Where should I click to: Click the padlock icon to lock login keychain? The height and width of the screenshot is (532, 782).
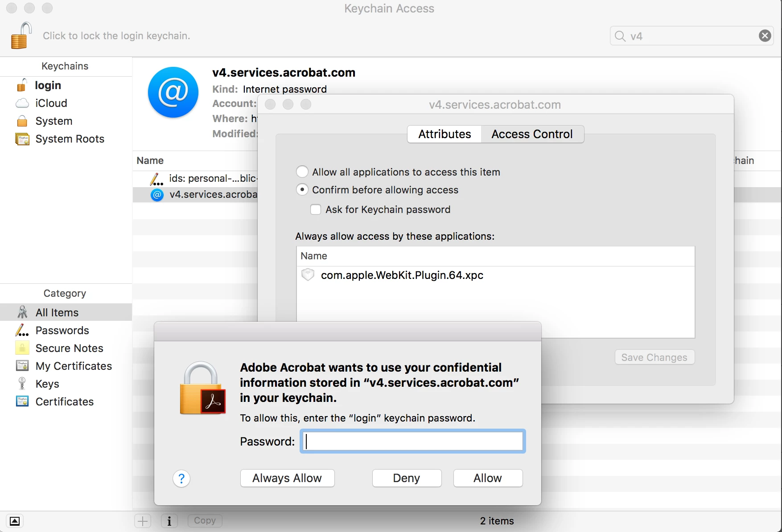point(21,35)
